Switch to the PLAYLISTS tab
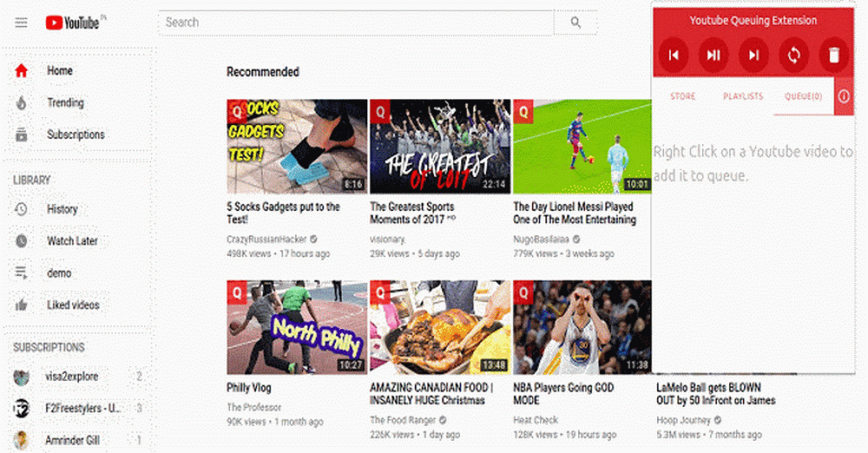Image resolution: width=868 pixels, height=453 pixels. click(x=743, y=96)
